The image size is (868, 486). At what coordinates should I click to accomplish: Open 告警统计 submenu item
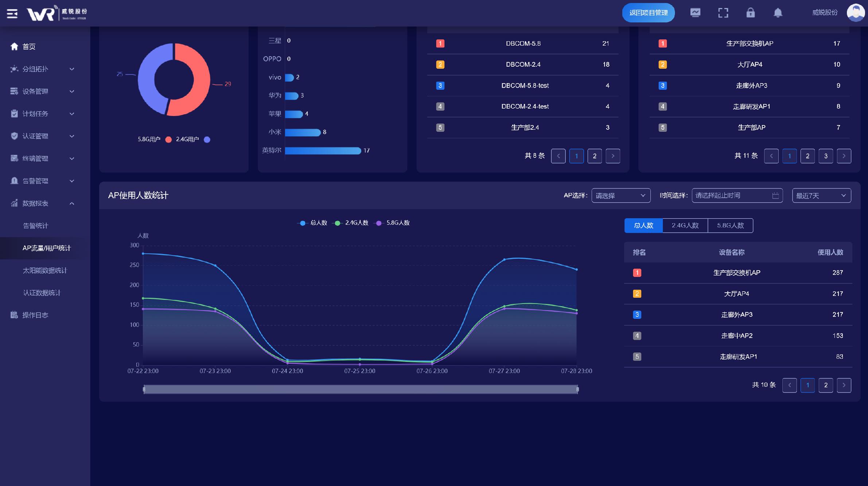point(35,226)
